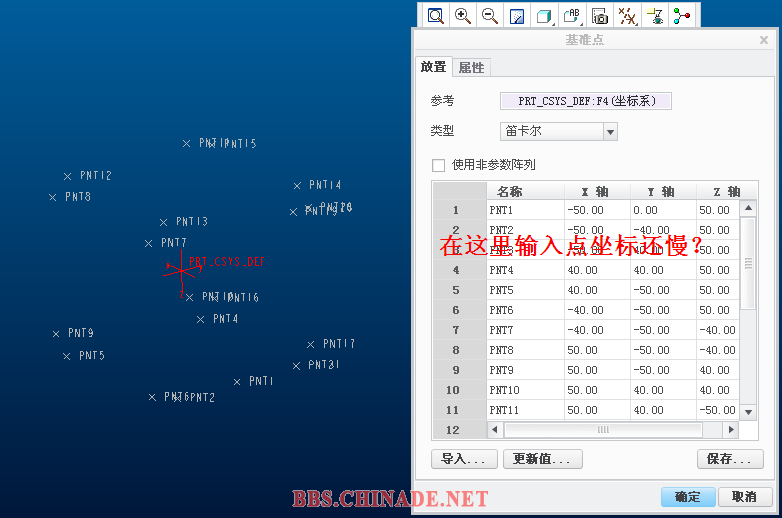
Task: Click the Refit view icon
Action: tap(436, 16)
